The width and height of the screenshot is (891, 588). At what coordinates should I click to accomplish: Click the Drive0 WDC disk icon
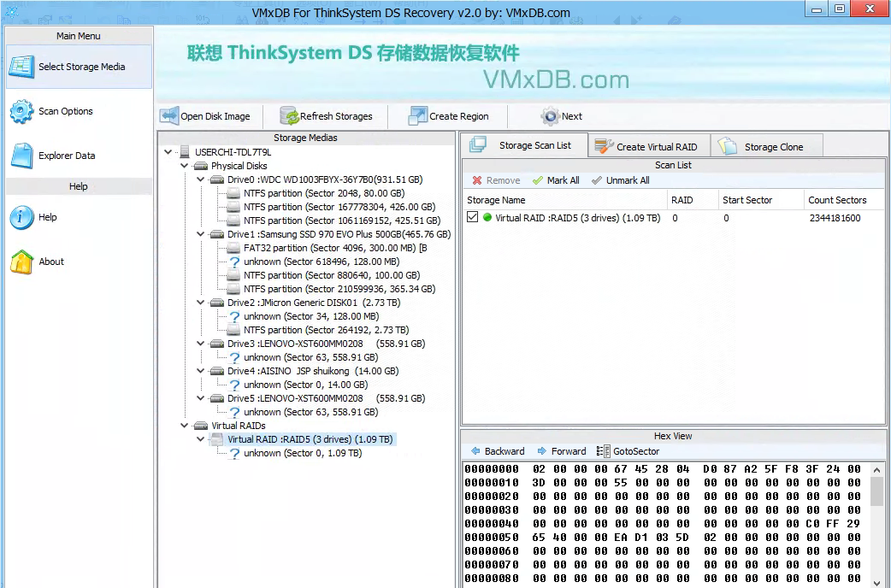(216, 179)
